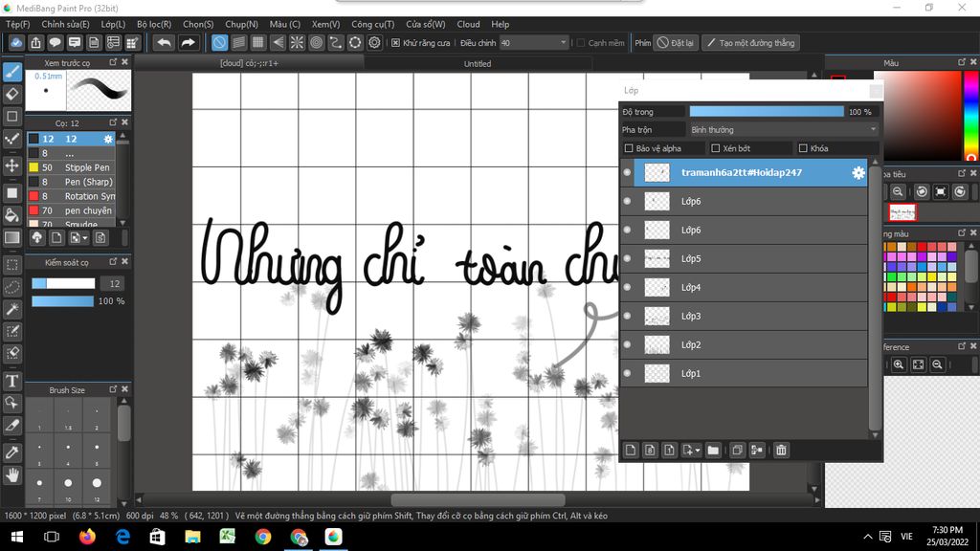Open the brush add-type dropdown arrow
The height and width of the screenshot is (551, 980).
84,238
